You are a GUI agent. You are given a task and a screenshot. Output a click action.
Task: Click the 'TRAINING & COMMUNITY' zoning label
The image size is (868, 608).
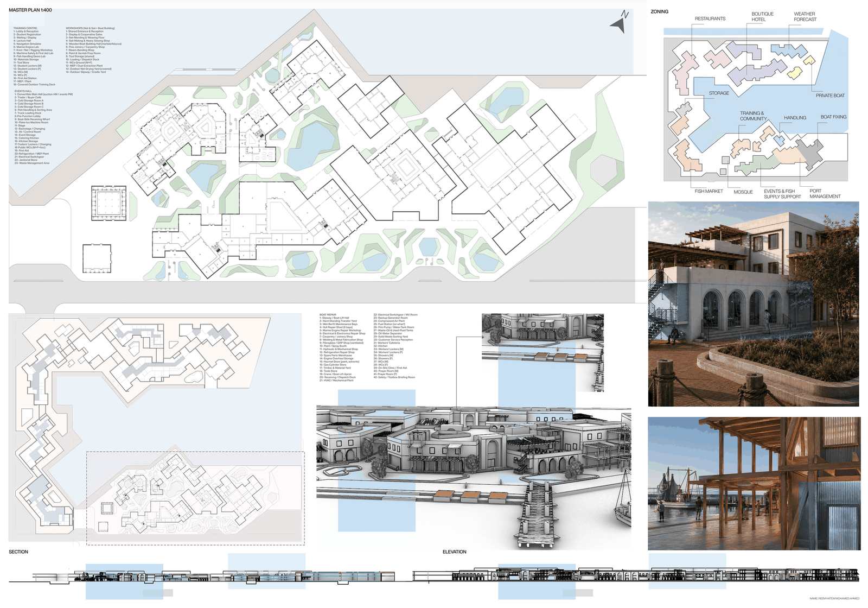click(x=754, y=116)
